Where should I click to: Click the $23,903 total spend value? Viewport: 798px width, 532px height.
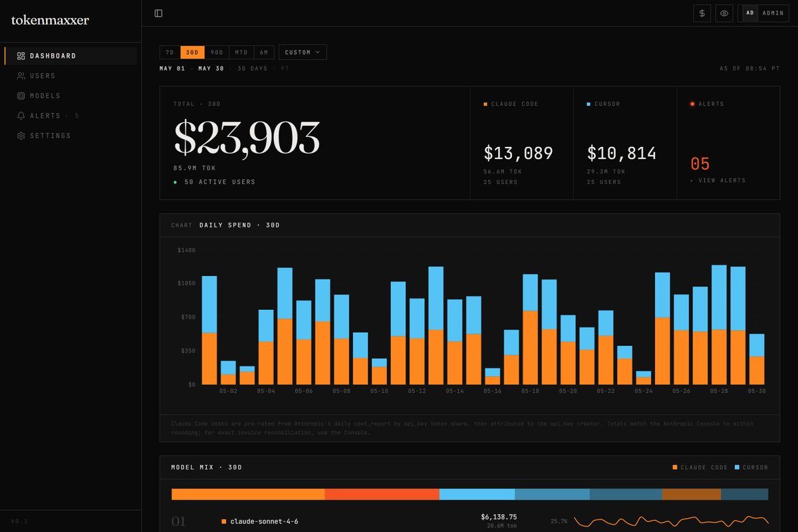coord(247,138)
